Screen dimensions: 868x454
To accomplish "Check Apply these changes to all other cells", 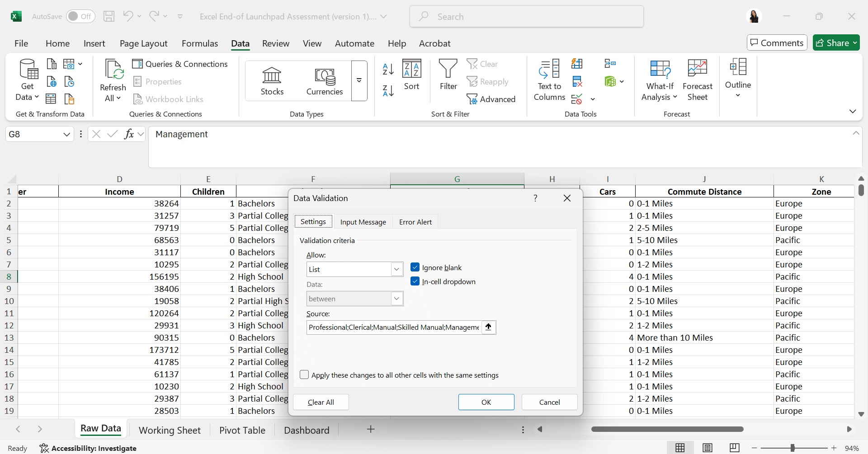I will click(304, 375).
